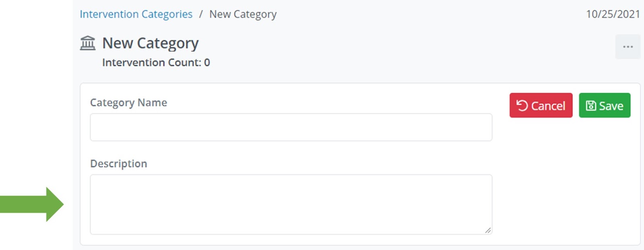Click the green arrow pointing at Description
644x250 pixels.
pos(32,204)
